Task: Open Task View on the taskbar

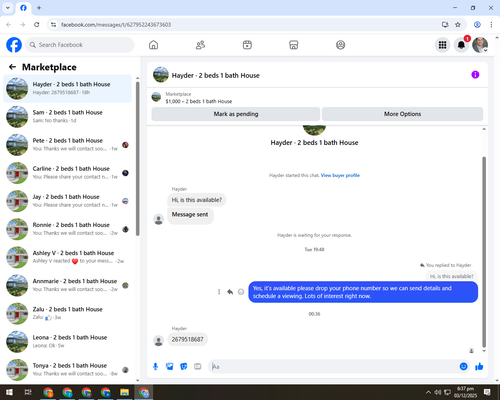Action: (x=28, y=392)
